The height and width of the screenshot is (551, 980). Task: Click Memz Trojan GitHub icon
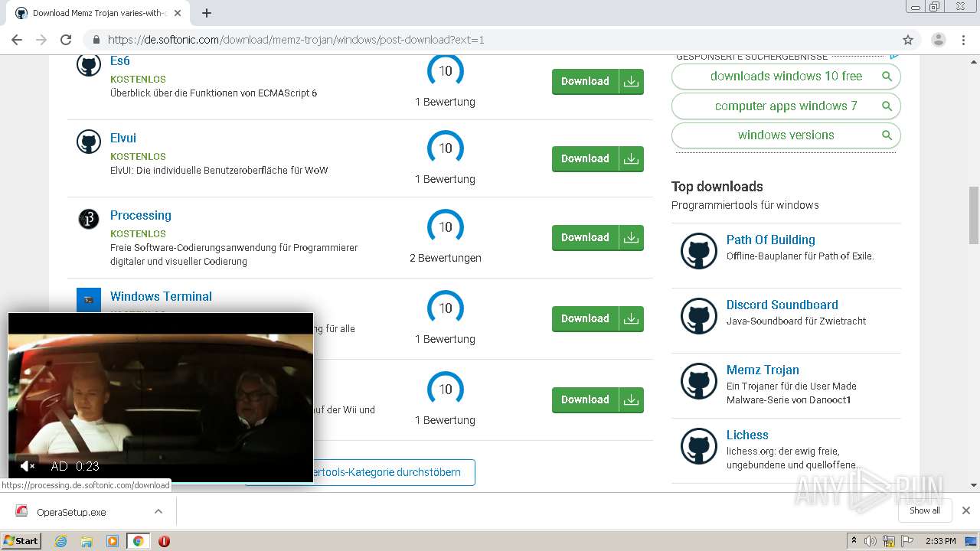[x=699, y=381]
